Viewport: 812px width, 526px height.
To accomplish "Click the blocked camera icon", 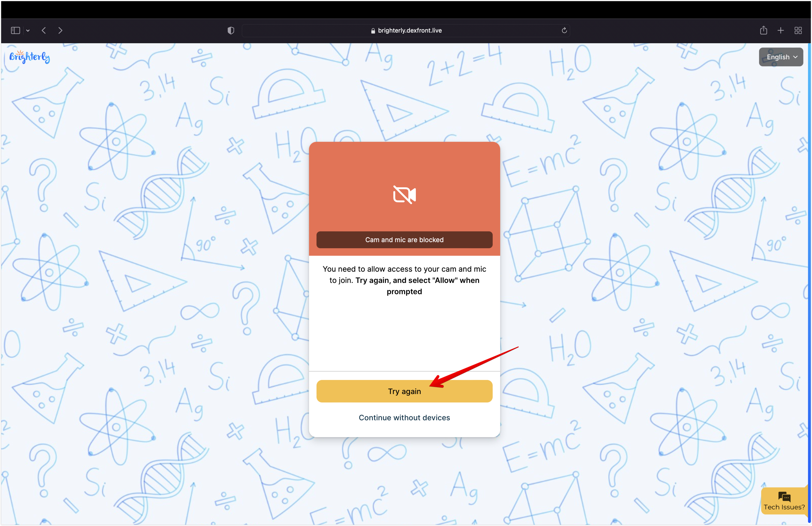I will [x=404, y=195].
